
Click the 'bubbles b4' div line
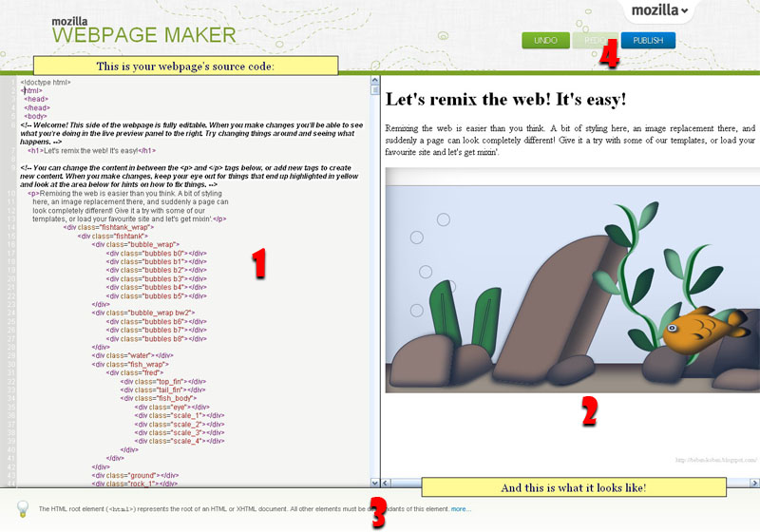[x=157, y=287]
